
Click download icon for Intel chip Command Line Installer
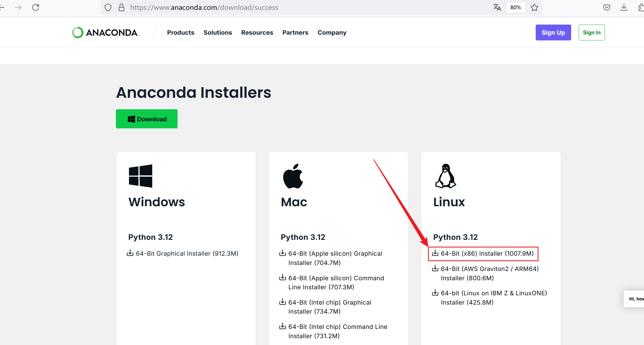(283, 326)
